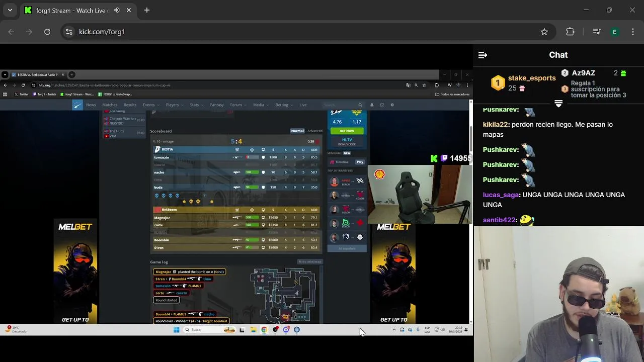Switch scoreboard to Normal view

pos(297,131)
